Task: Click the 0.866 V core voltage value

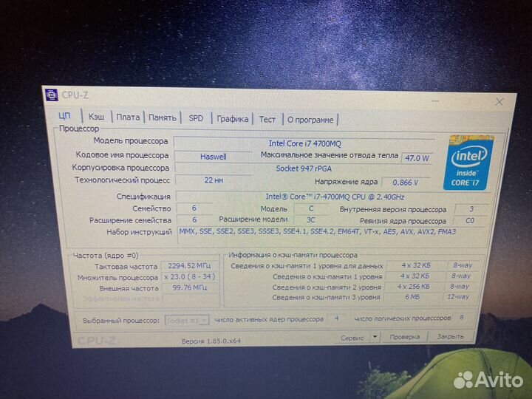Action: [x=406, y=183]
